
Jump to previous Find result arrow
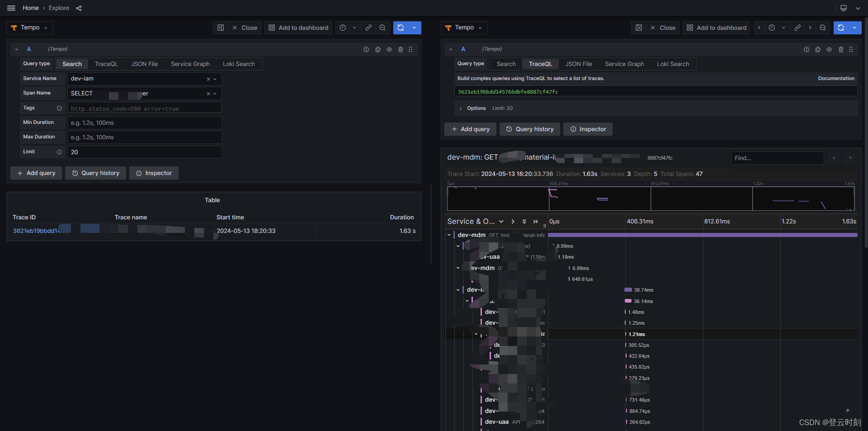click(850, 158)
